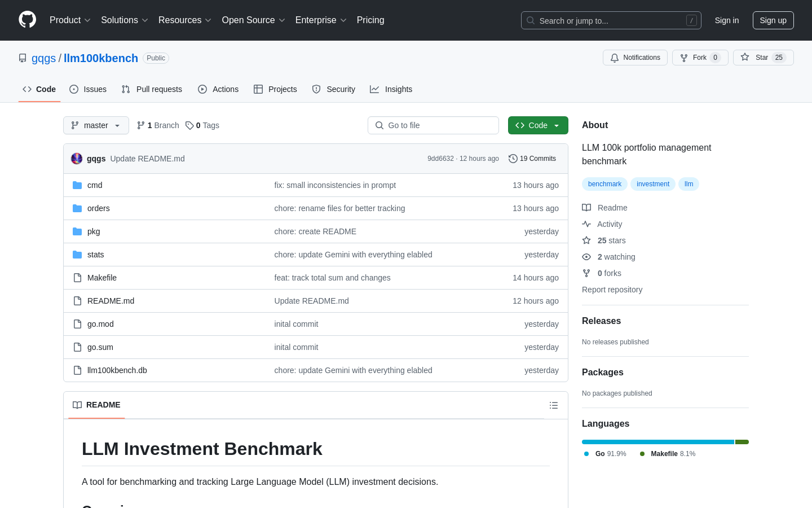The height and width of the screenshot is (508, 812).
Task: Expand the Open Source menu
Action: click(254, 20)
